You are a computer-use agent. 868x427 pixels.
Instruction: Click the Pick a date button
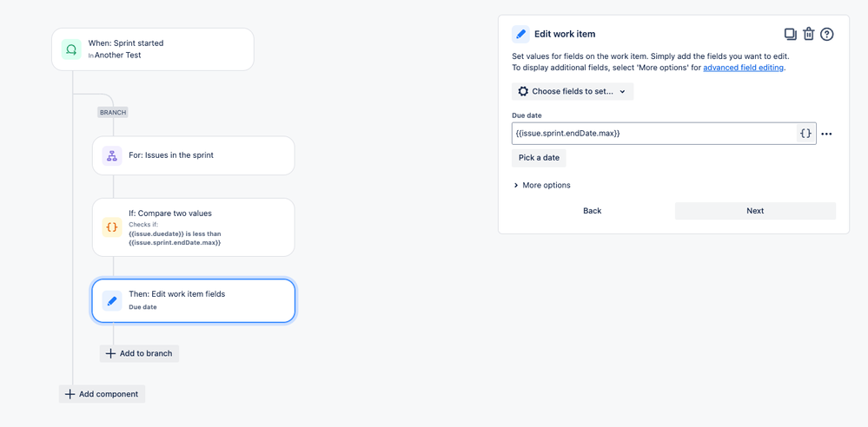[x=539, y=158]
